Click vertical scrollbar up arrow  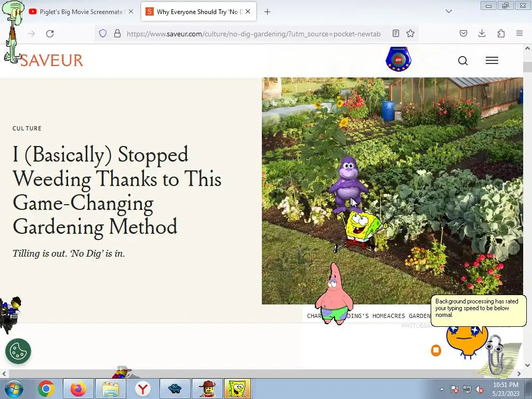[x=527, y=48]
